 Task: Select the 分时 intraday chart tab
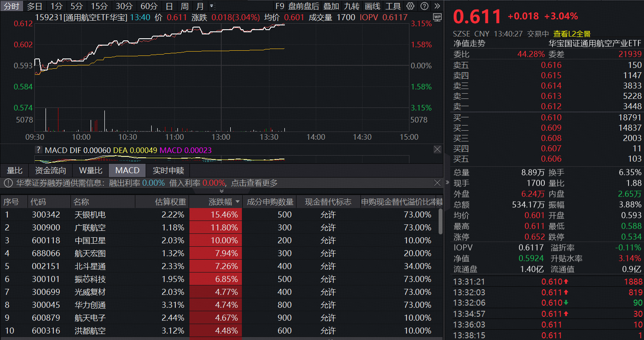point(12,6)
